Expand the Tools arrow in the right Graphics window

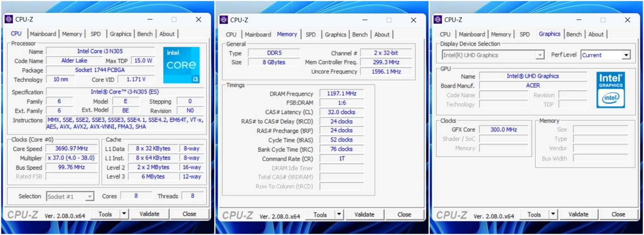[x=553, y=214]
